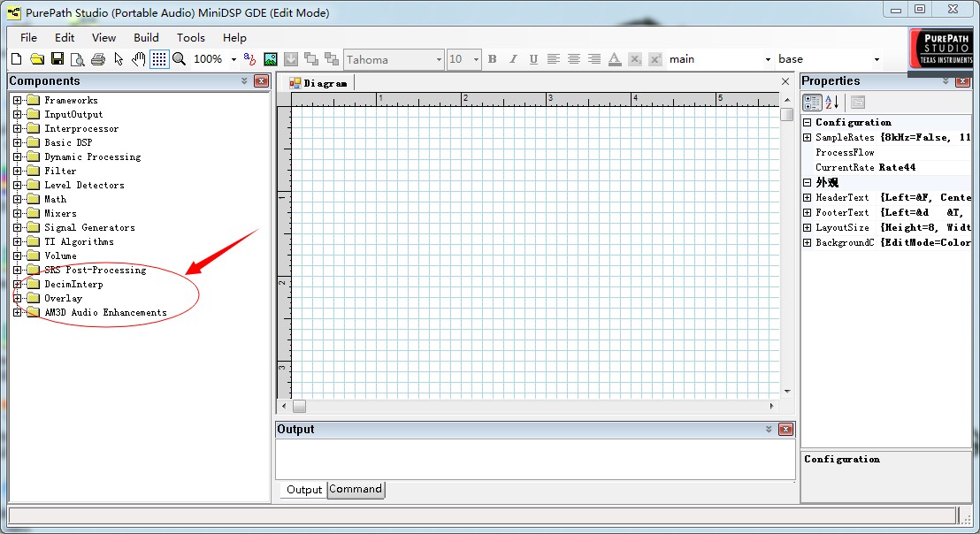The height and width of the screenshot is (534, 980).
Task: Click the Components panel pin chevron
Action: click(244, 81)
